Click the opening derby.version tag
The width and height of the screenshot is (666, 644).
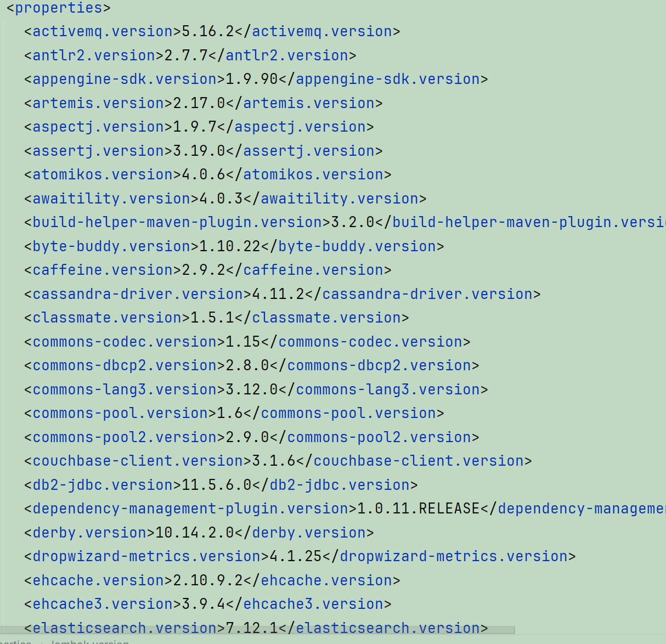click(x=89, y=533)
